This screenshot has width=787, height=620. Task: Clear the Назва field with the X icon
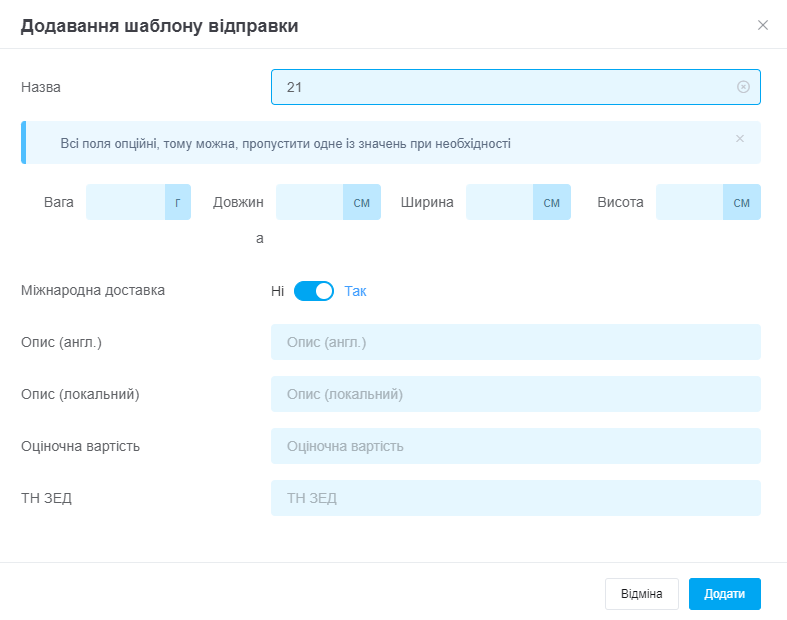coord(743,87)
